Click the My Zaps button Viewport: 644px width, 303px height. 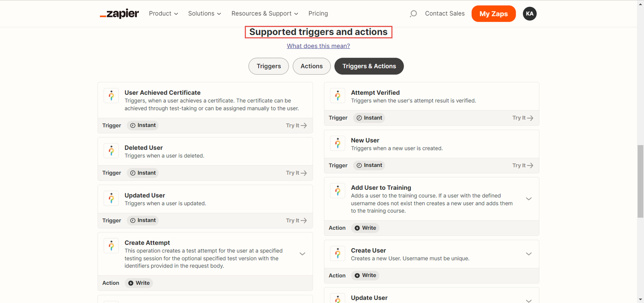coord(493,14)
